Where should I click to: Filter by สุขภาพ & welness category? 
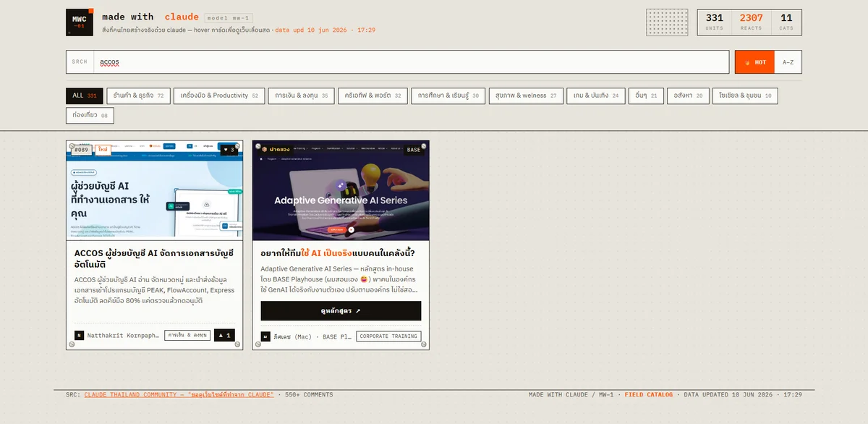tap(527, 96)
